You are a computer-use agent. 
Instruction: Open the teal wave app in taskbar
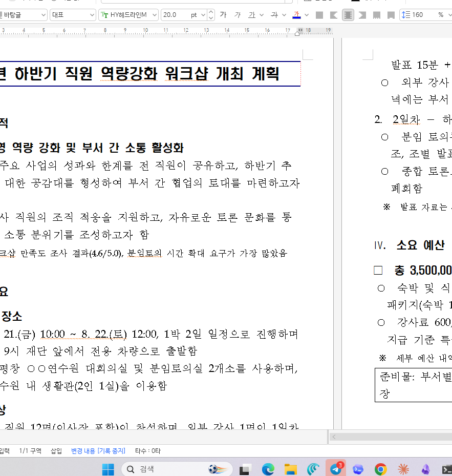pos(313,469)
